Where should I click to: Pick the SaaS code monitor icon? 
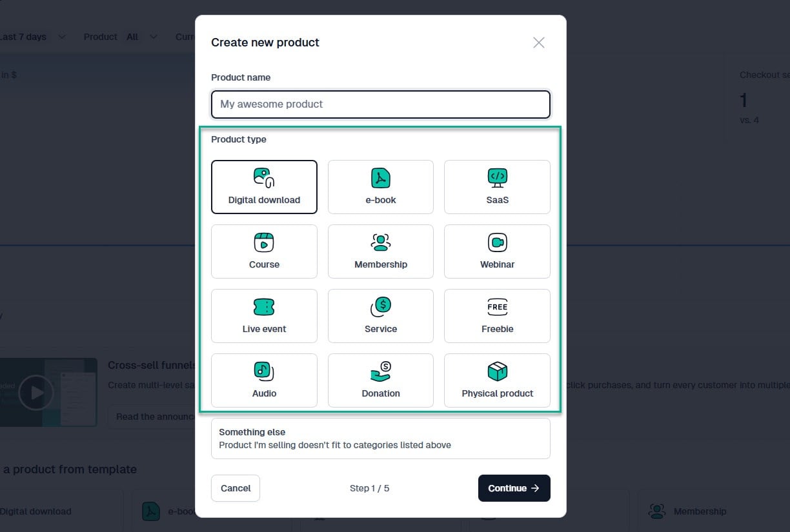[x=497, y=178]
